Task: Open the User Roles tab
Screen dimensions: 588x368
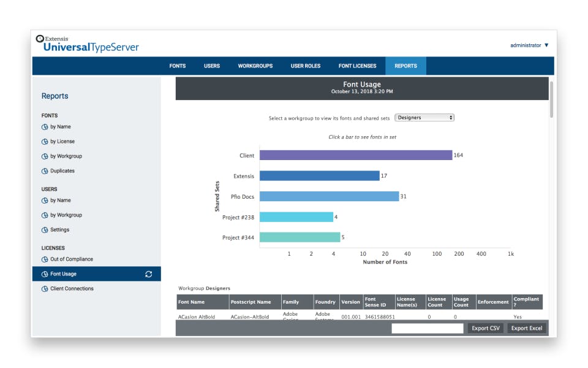Action: coord(306,66)
